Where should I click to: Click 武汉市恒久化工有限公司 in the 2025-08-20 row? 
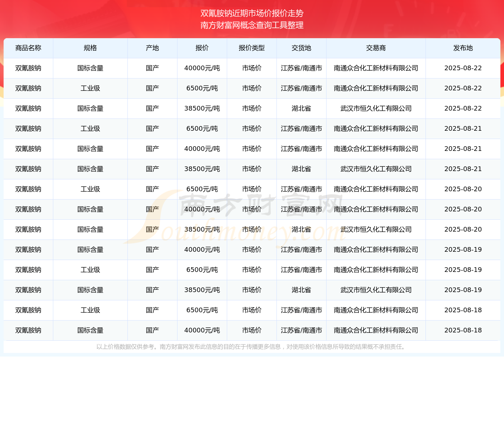376,229
